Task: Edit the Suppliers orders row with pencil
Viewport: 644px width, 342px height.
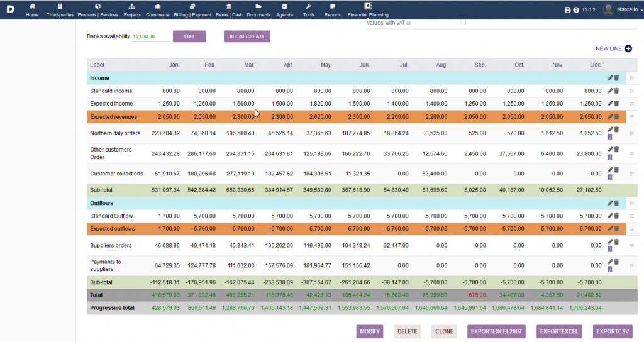Action: (x=609, y=241)
